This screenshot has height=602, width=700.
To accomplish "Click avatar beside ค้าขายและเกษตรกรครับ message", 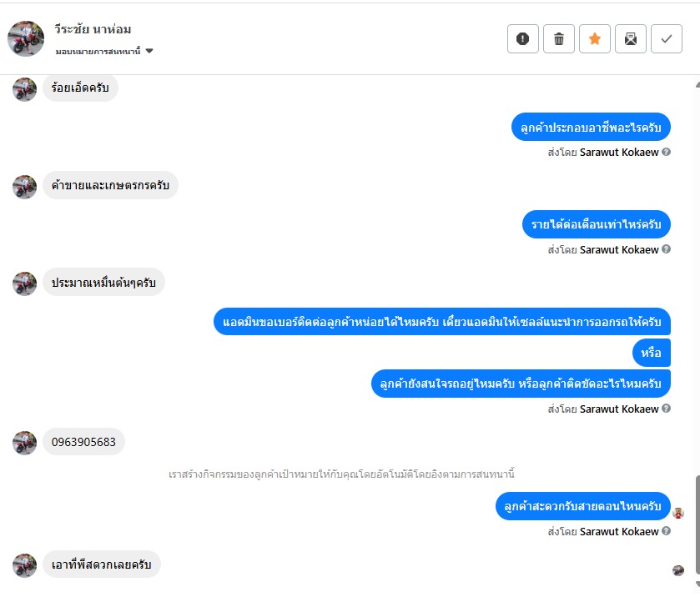I will coord(24,187).
